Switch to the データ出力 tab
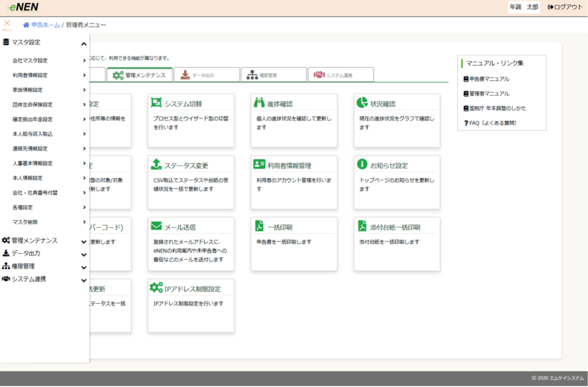 207,75
